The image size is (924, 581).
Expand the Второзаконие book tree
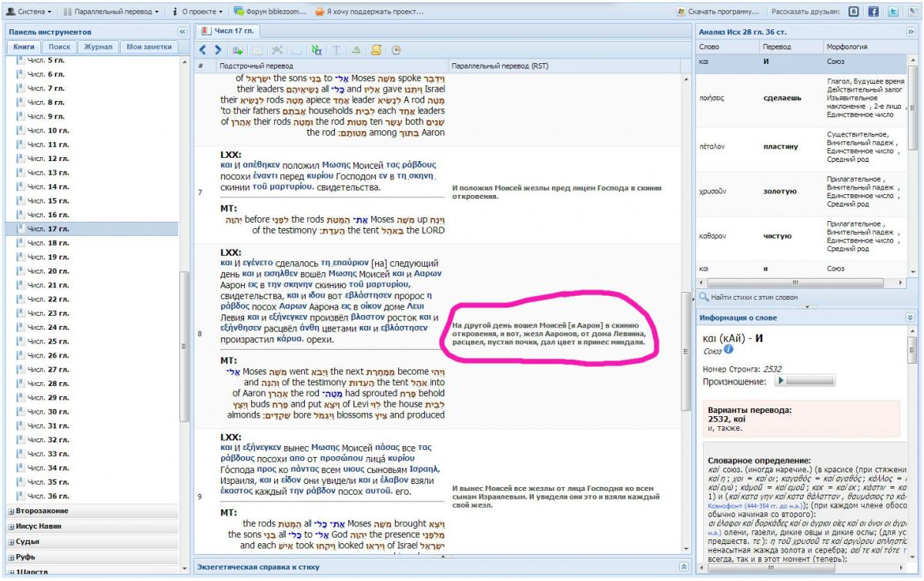click(x=11, y=511)
